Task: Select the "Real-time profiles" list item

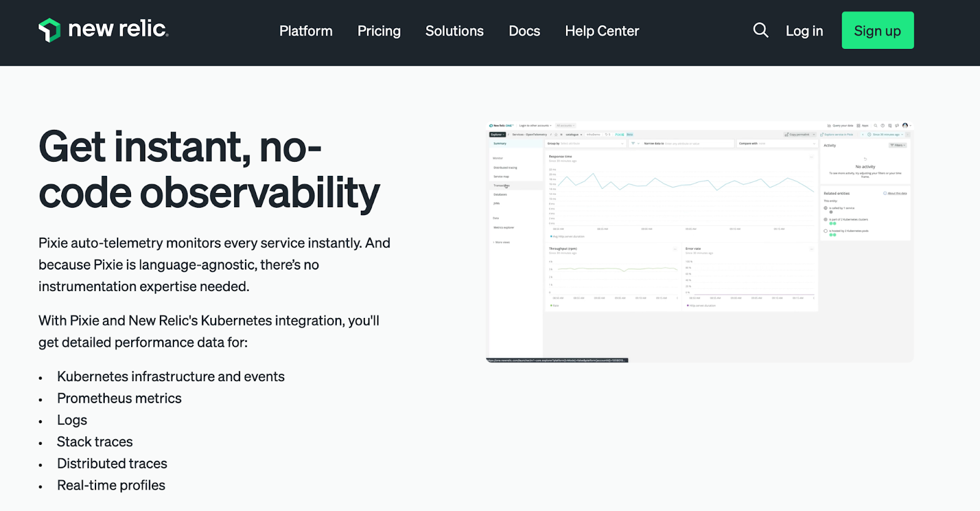Action: coord(111,485)
